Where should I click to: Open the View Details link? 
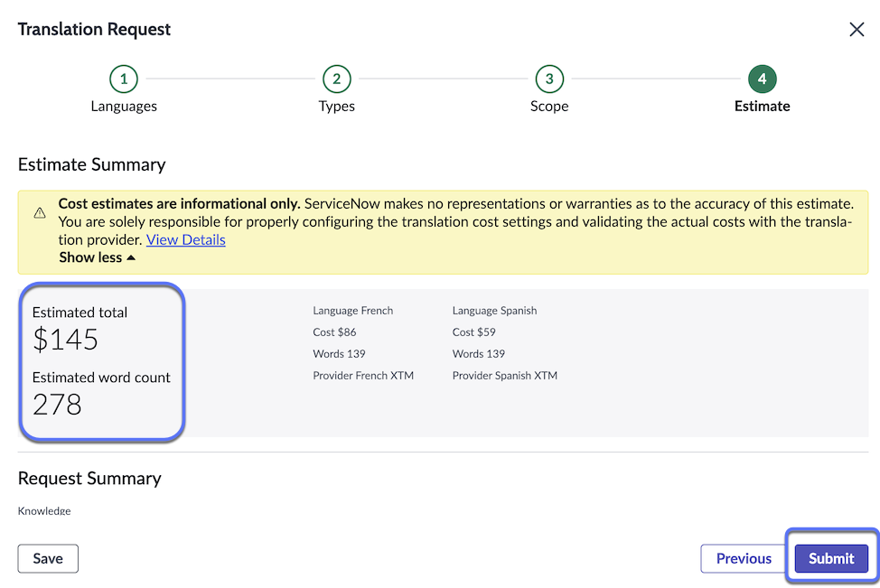186,239
